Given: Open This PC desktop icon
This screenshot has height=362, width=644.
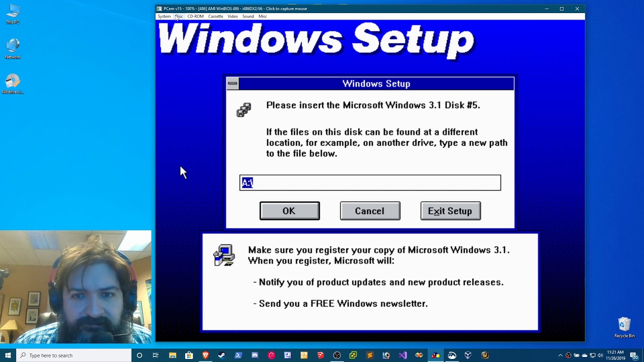Looking at the screenshot, I should (x=13, y=14).
